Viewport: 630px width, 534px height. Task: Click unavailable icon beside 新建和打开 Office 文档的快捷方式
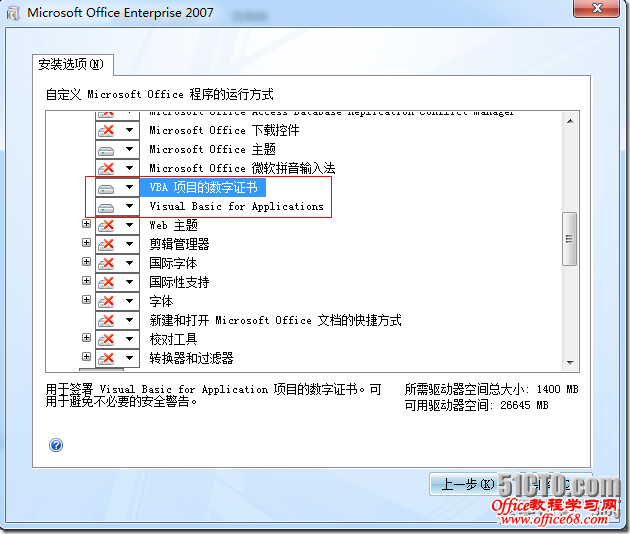pyautogui.click(x=106, y=320)
